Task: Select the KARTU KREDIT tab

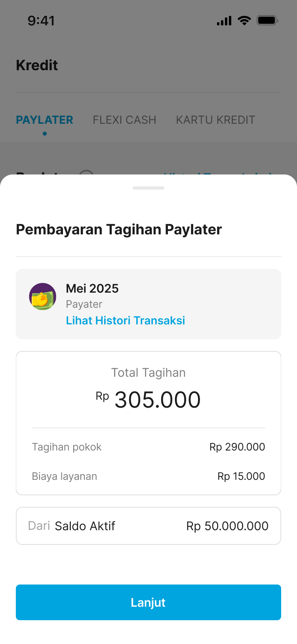Action: tap(215, 120)
